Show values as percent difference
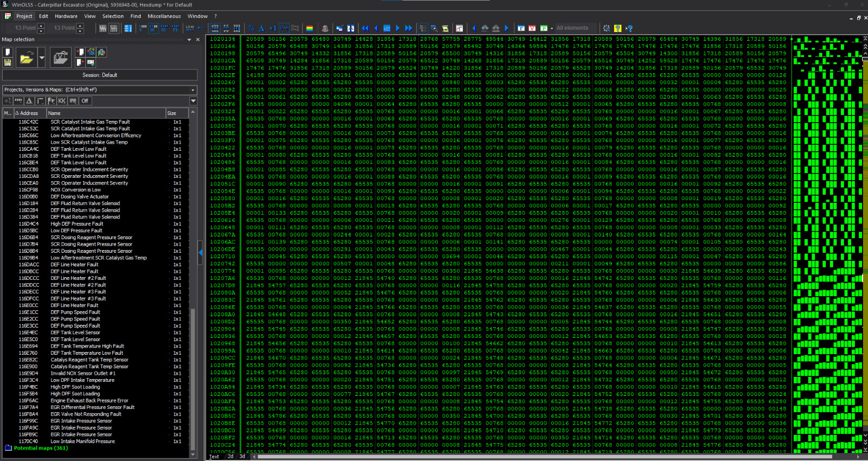Screen dimensions: 868x461 coord(251,28)
